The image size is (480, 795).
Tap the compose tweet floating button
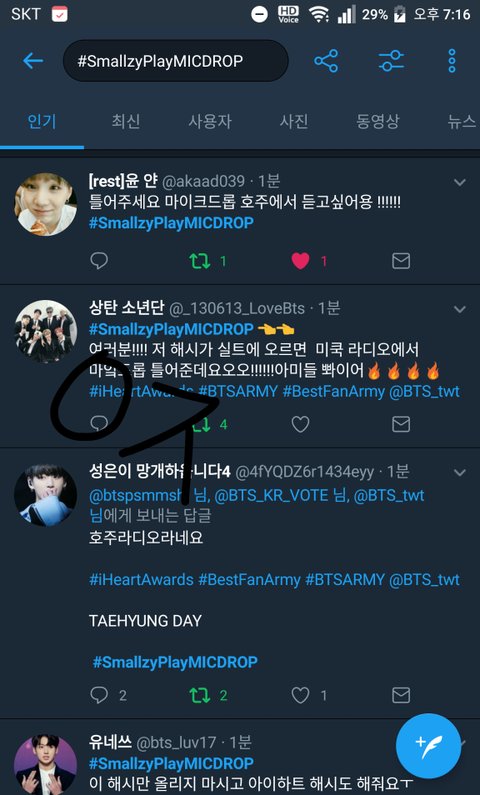click(x=428, y=746)
